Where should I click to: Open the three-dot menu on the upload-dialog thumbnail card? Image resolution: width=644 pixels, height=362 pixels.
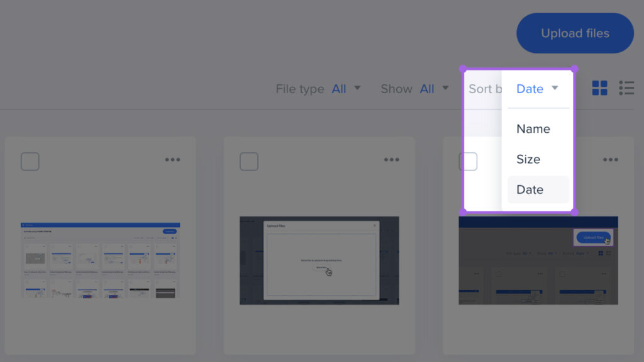(391, 160)
